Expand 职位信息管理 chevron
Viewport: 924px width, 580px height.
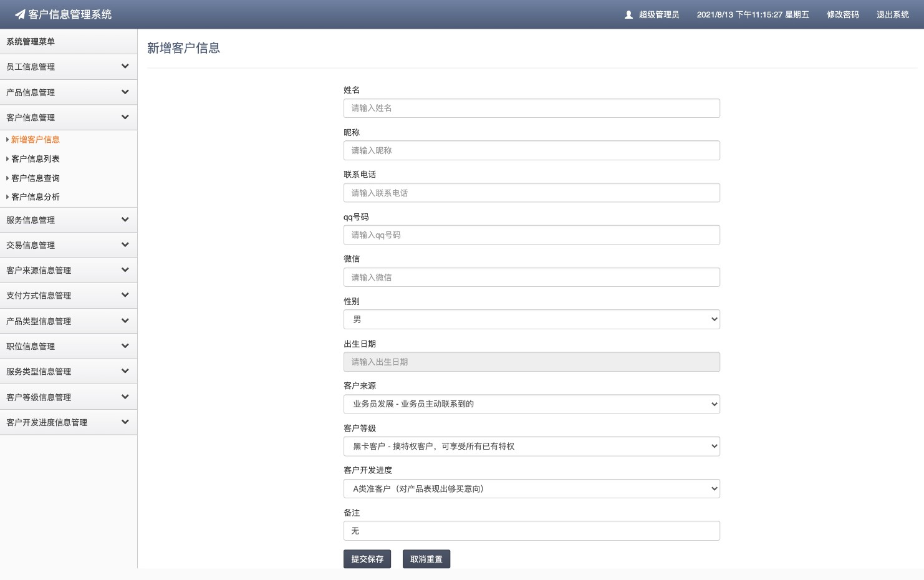pyautogui.click(x=125, y=346)
